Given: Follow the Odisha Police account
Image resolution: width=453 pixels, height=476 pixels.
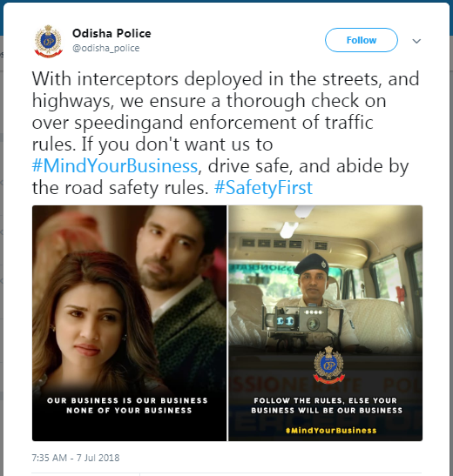Looking at the screenshot, I should [x=362, y=40].
